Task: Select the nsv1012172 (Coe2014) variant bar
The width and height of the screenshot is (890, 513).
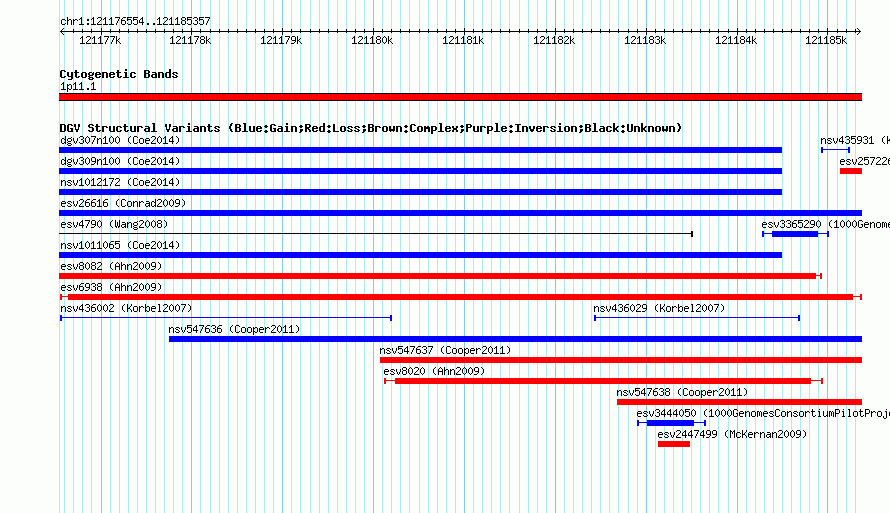Action: tap(421, 192)
